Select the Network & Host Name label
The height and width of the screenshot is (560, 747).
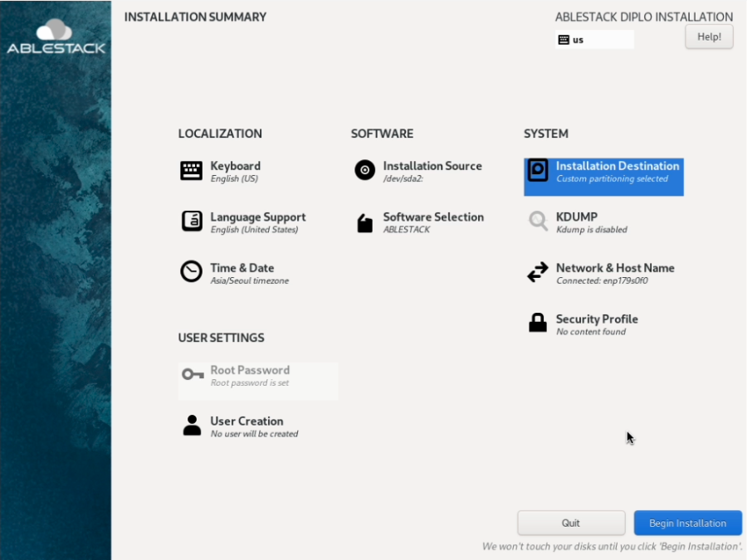pos(614,268)
